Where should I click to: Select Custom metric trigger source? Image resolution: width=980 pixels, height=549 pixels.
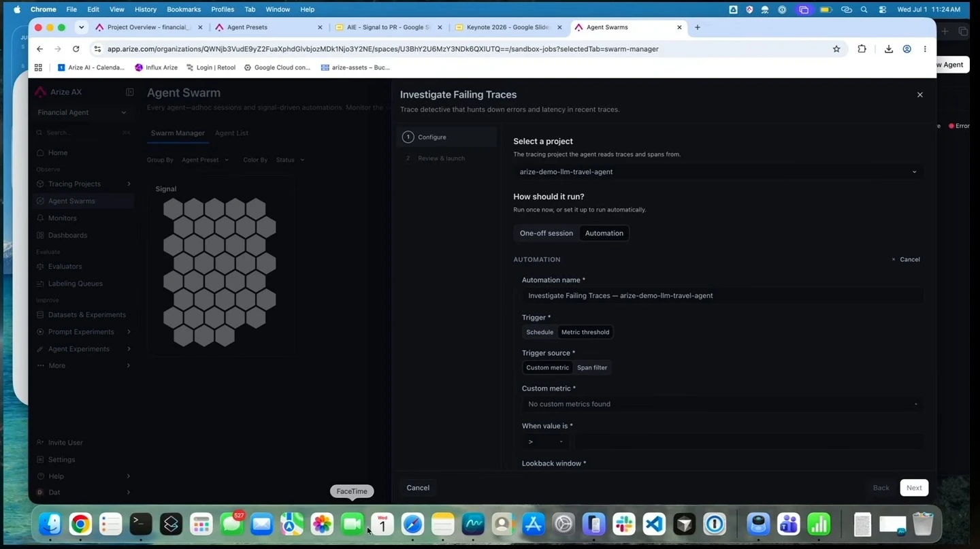(547, 367)
